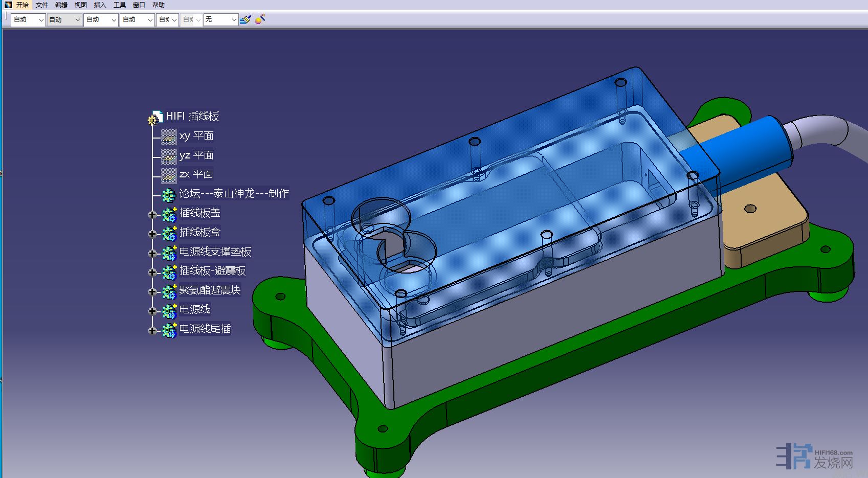Expand the 插线板盒 tree node
This screenshot has width=868, height=478.
click(x=152, y=234)
